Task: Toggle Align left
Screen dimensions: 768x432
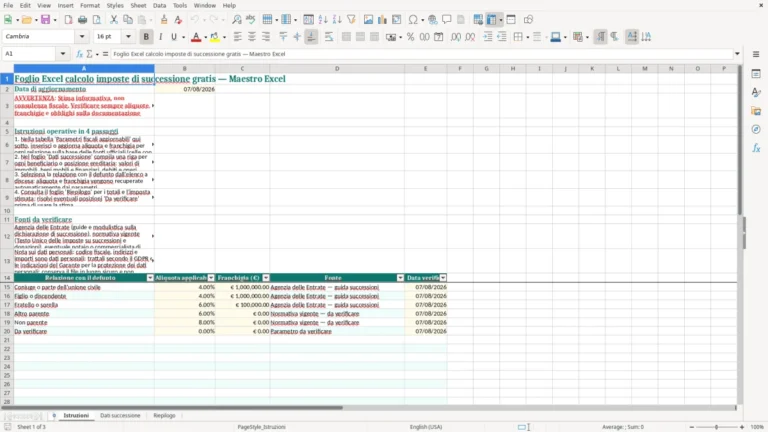Action: 238,37
